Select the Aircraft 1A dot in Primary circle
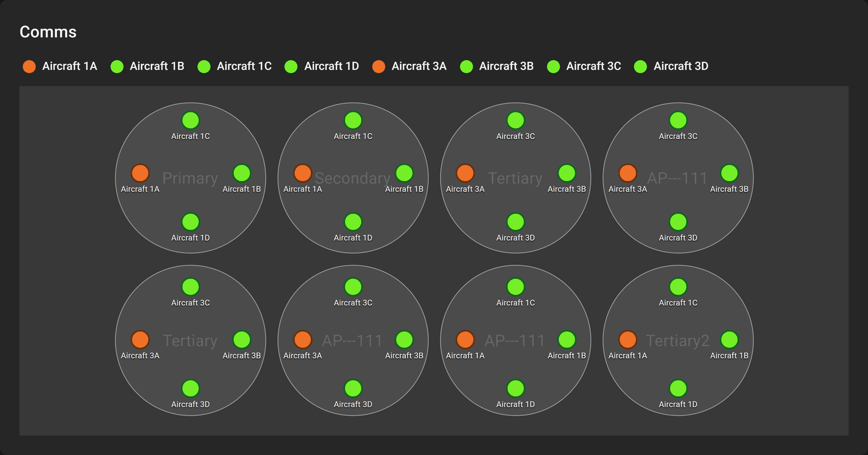The image size is (868, 455). coord(140,173)
